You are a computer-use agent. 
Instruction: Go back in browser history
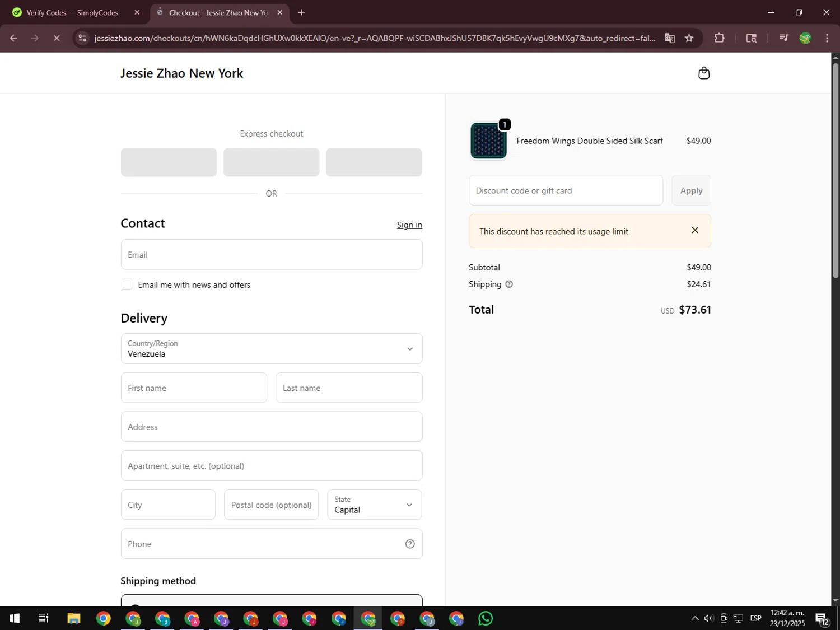[x=13, y=38]
